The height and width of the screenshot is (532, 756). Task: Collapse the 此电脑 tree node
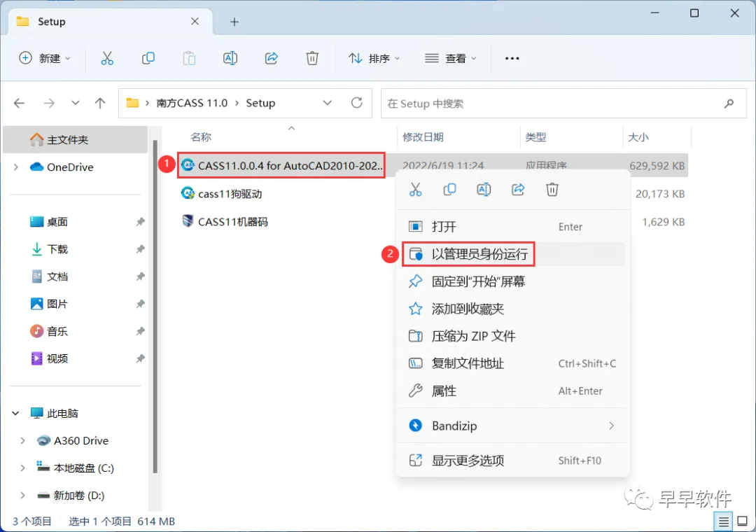[15, 413]
